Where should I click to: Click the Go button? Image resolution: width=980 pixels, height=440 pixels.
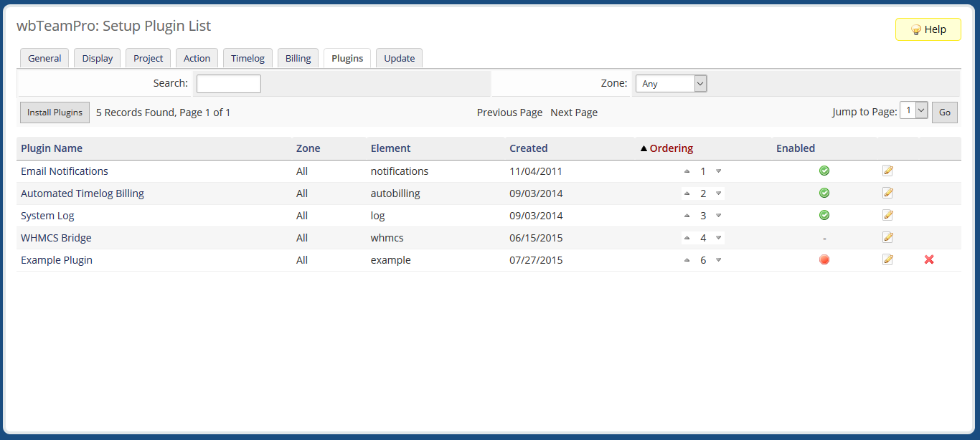(x=945, y=113)
